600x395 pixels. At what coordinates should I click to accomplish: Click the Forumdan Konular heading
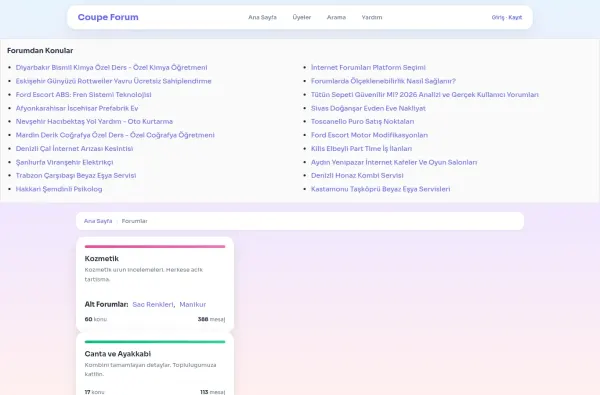(x=40, y=51)
